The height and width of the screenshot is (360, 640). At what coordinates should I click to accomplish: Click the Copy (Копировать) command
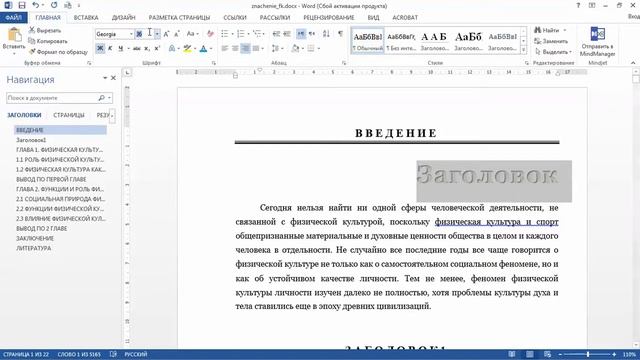point(48,41)
